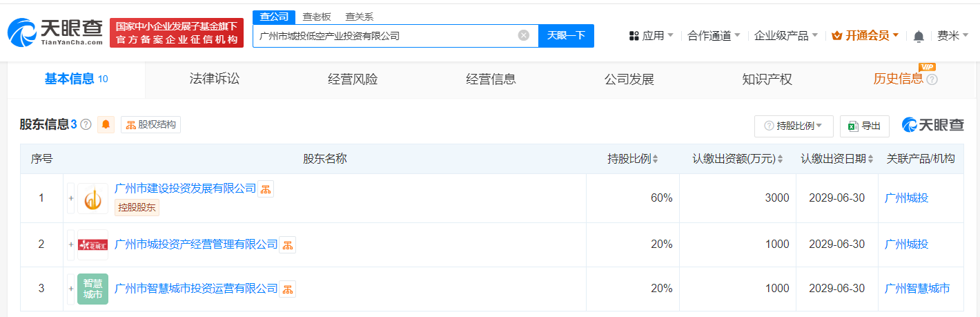Click the help question mark beside 股东信息
980x317 pixels.
tap(86, 125)
